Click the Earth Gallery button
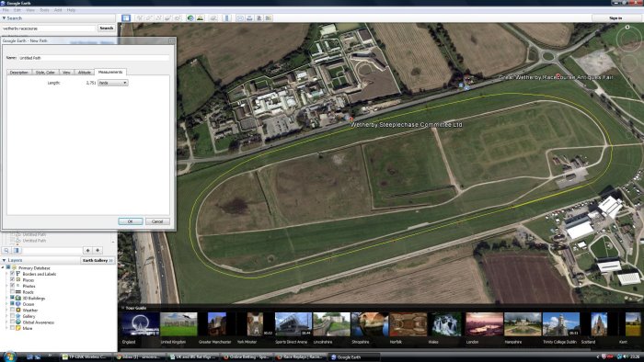This screenshot has width=644, height=362. 98,260
